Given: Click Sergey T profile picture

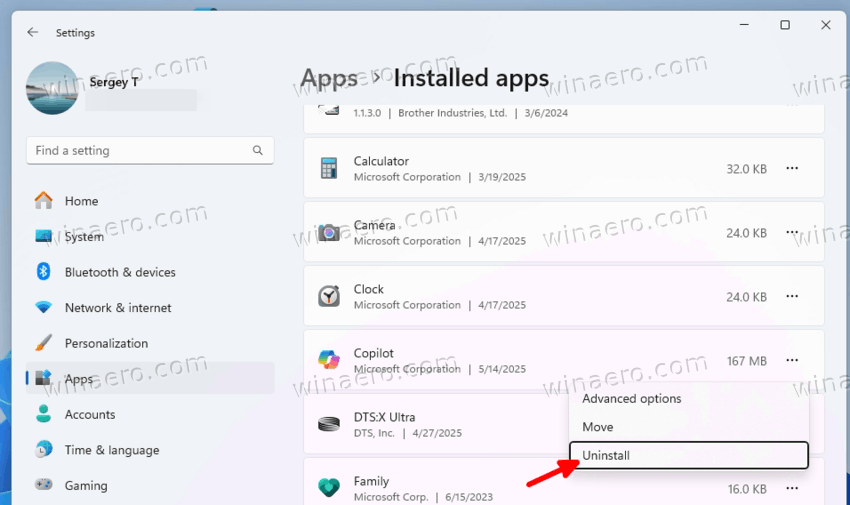Looking at the screenshot, I should (x=52, y=88).
